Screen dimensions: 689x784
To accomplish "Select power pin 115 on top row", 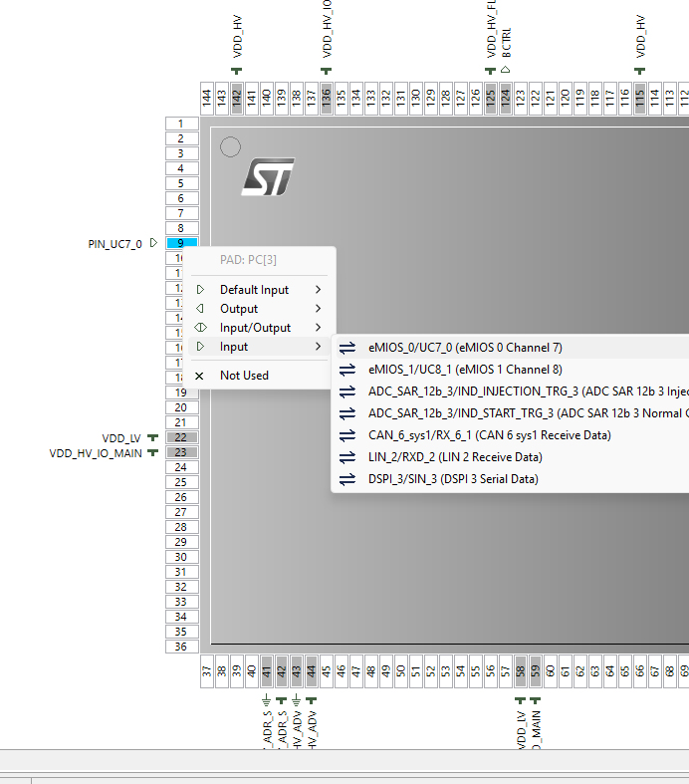I will point(640,99).
